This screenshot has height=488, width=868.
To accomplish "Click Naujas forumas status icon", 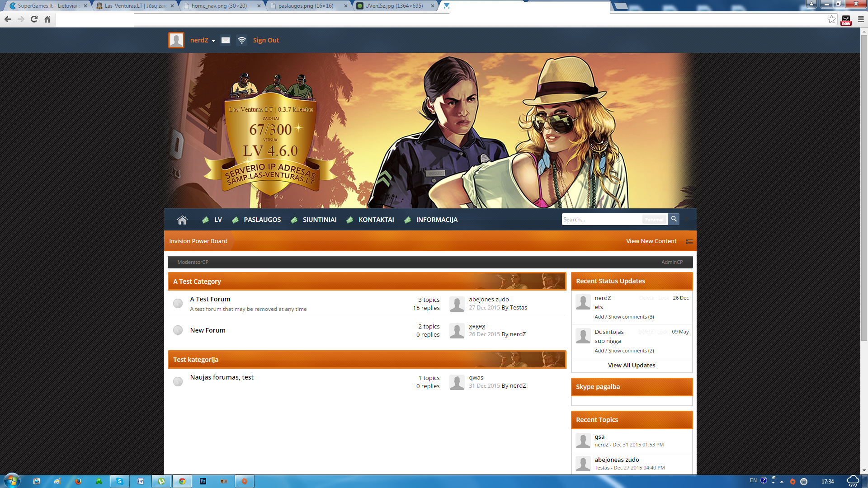I will (x=178, y=381).
